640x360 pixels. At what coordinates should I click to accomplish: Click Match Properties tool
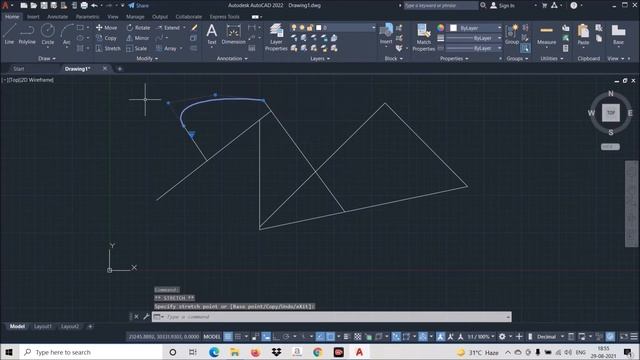coord(424,37)
